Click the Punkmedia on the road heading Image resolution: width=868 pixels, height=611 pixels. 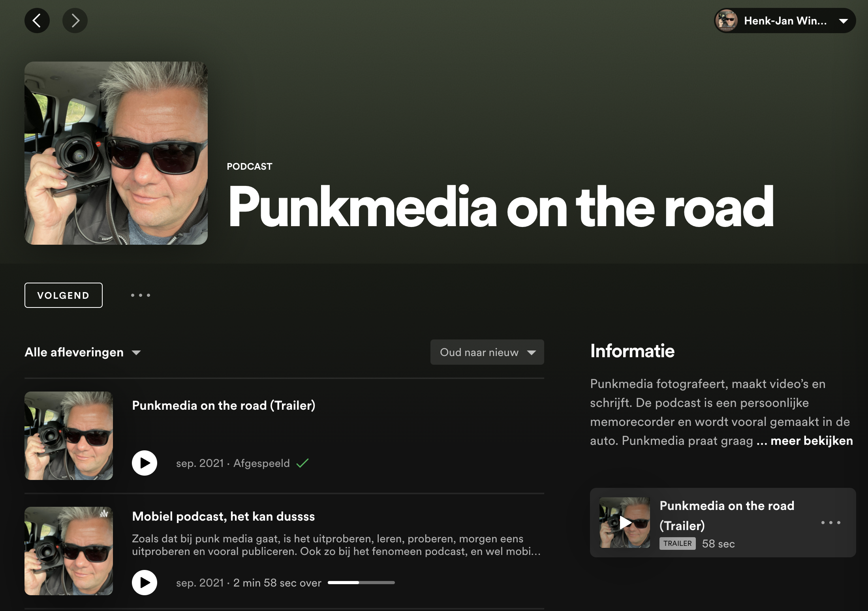(x=501, y=207)
